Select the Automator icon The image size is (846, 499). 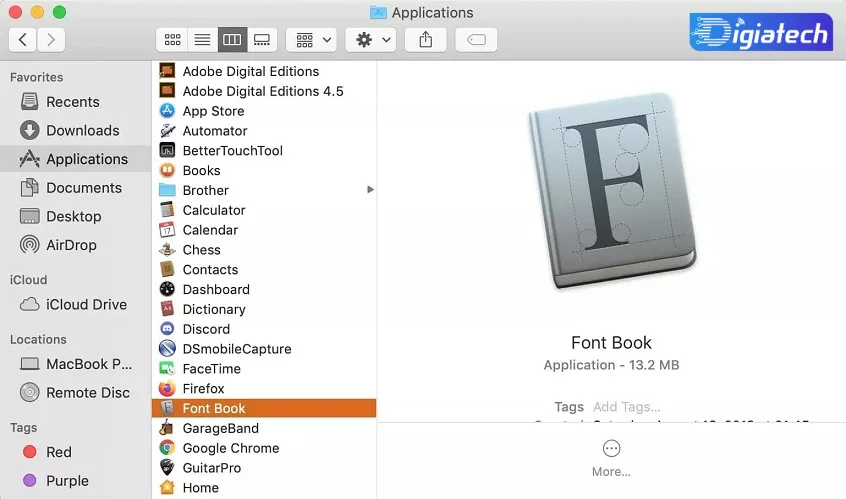click(167, 131)
